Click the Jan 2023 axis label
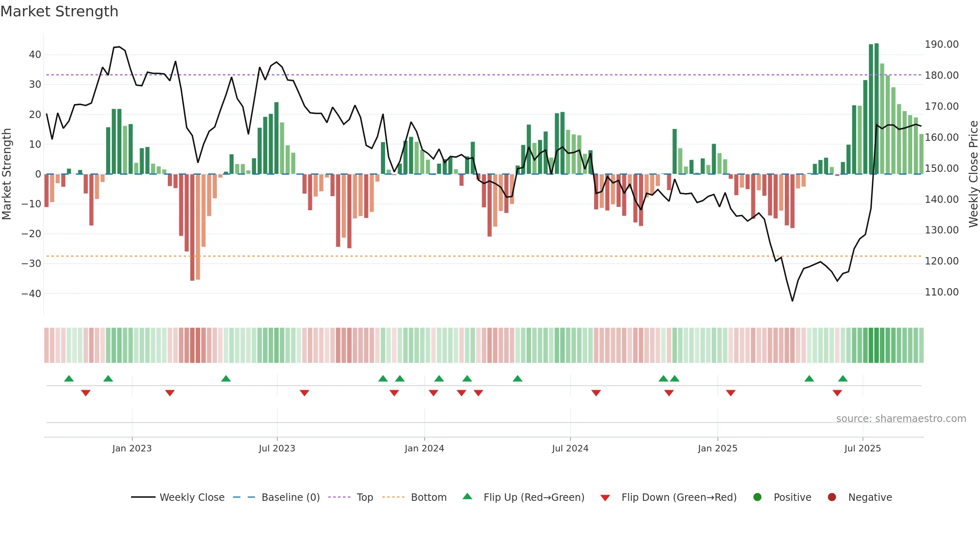This screenshot has width=980, height=551. pyautogui.click(x=132, y=448)
